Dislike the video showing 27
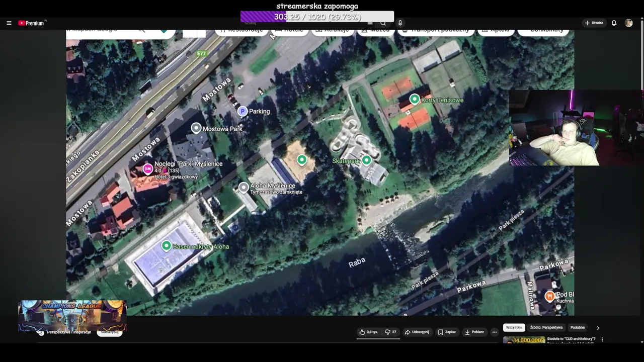 [390, 332]
